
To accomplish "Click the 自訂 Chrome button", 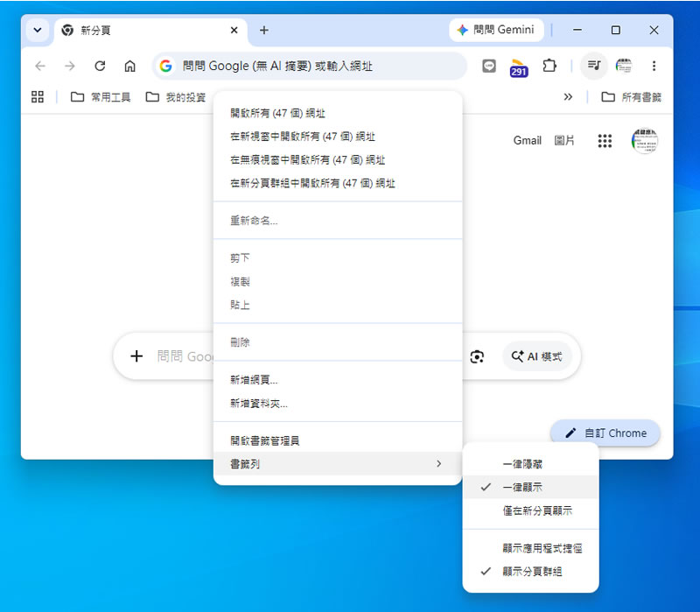I will click(x=605, y=433).
